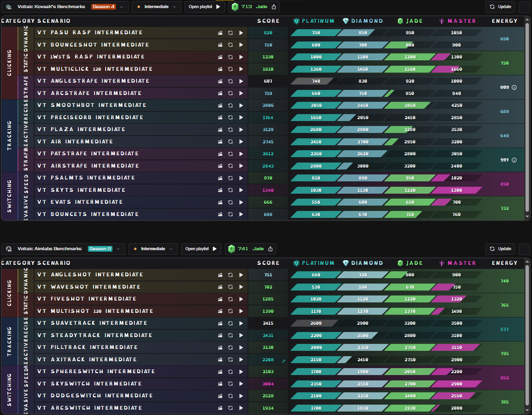This screenshot has height=415, width=532.
Task: Click the 2415 score for VT Suavetrack
Action: click(268, 323)
